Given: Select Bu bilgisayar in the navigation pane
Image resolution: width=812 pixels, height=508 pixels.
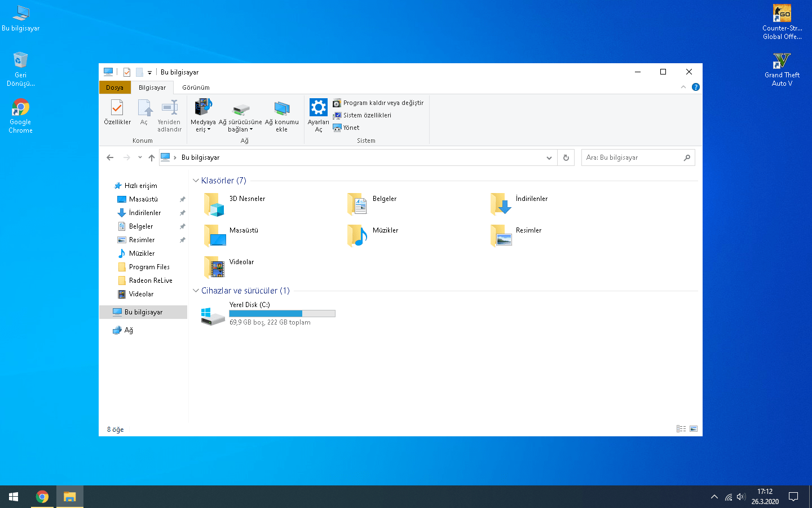Looking at the screenshot, I should tap(143, 312).
